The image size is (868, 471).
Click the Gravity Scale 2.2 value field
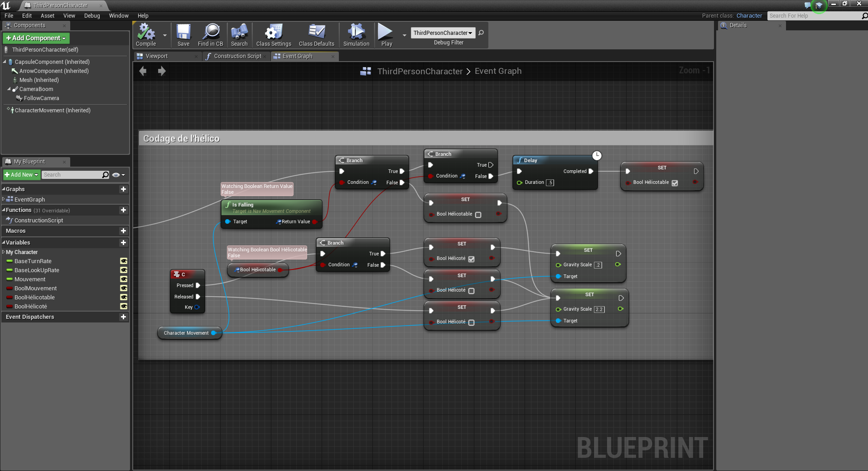(x=599, y=309)
